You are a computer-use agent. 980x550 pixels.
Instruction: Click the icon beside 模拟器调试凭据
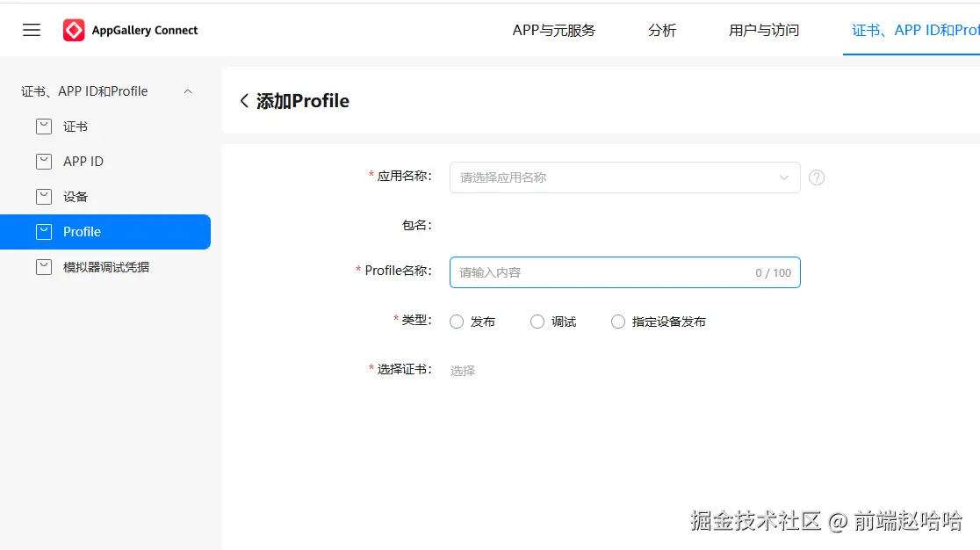point(44,267)
